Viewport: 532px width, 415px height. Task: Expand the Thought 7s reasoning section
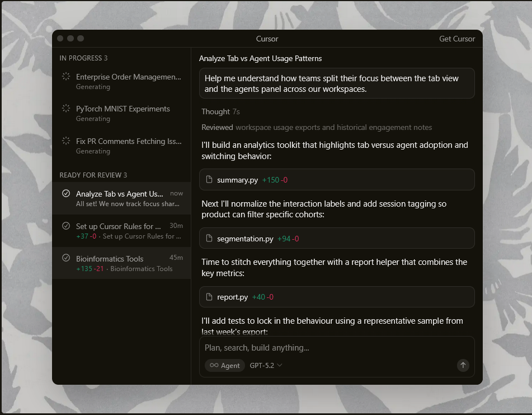220,111
